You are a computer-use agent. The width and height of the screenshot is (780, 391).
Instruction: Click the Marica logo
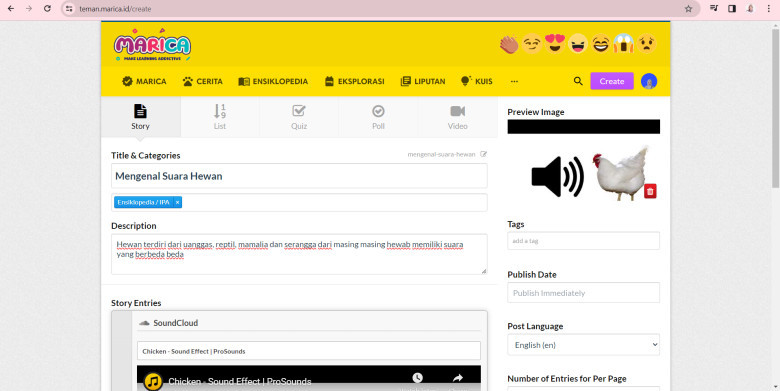coord(152,45)
